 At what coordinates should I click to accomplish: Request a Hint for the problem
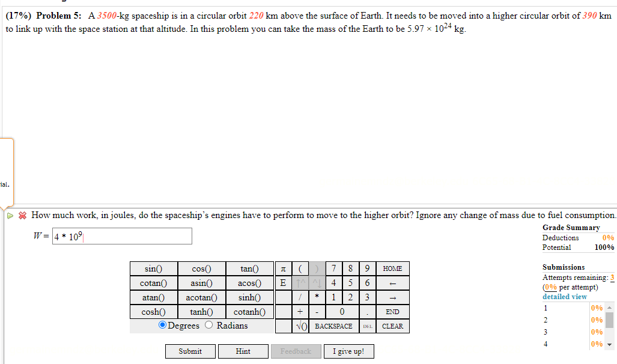[x=243, y=351]
